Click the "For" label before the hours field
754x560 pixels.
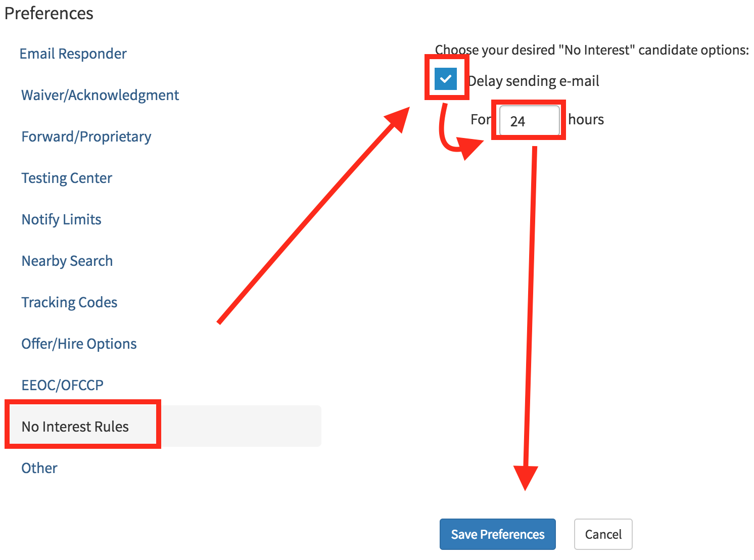click(480, 119)
